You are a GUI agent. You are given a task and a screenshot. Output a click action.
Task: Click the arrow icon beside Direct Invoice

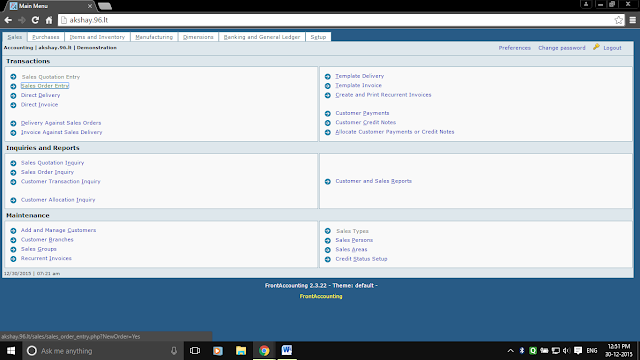tap(13, 105)
